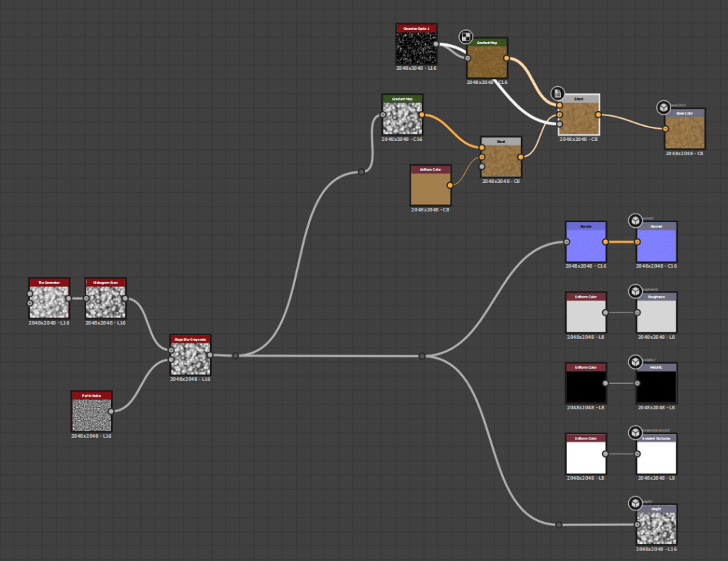Image resolution: width=728 pixels, height=561 pixels.
Task: Select the Tile Generator node
Action: click(x=49, y=301)
